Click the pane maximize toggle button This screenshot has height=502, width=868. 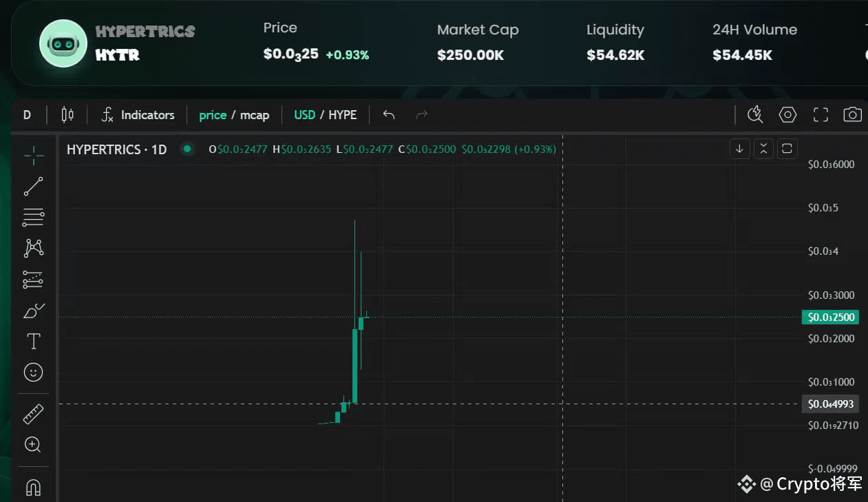pyautogui.click(x=787, y=148)
